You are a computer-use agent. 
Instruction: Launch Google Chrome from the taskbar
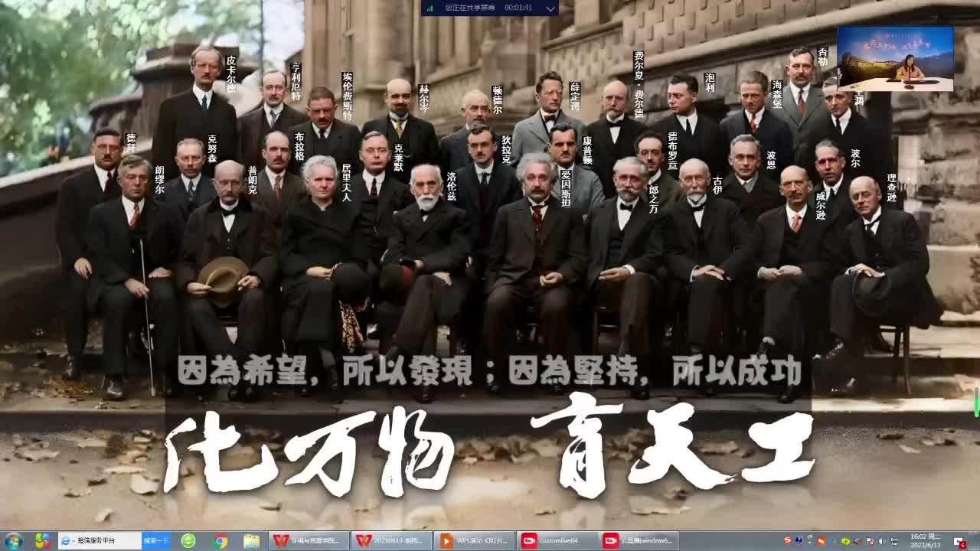[x=220, y=540]
